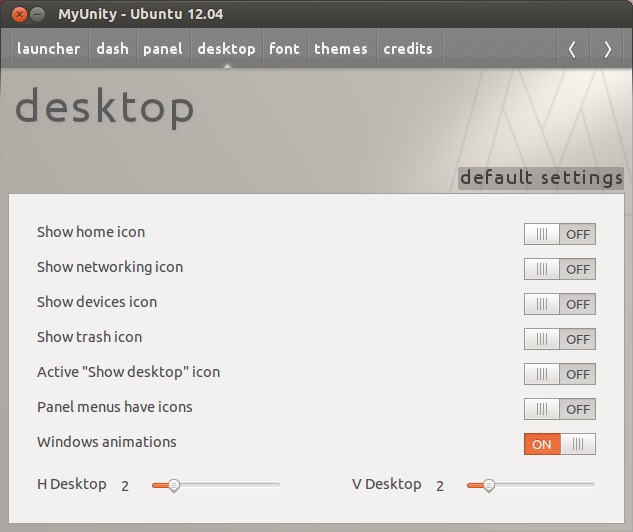Click the large "desktop" heading
The height and width of the screenshot is (532, 633).
click(x=105, y=108)
